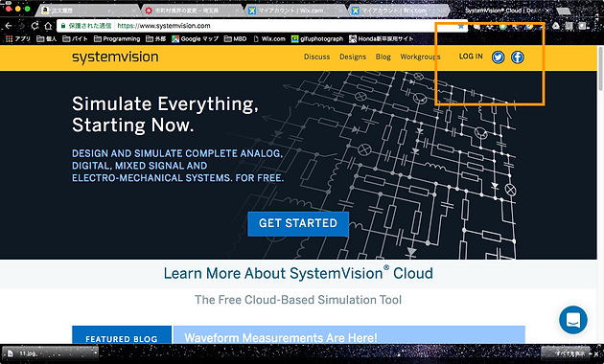Open the アプリ apps shortcut
Viewport: 604px width, 364px height.
pyautogui.click(x=18, y=39)
